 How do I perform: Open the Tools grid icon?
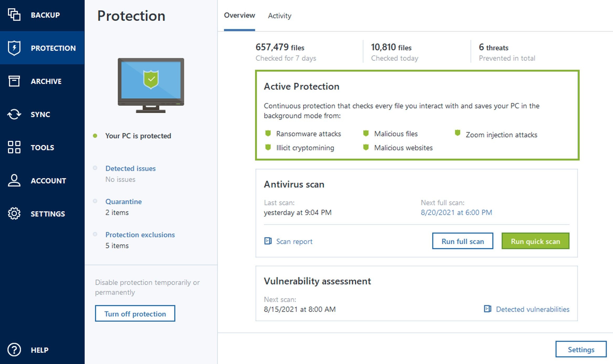(14, 147)
